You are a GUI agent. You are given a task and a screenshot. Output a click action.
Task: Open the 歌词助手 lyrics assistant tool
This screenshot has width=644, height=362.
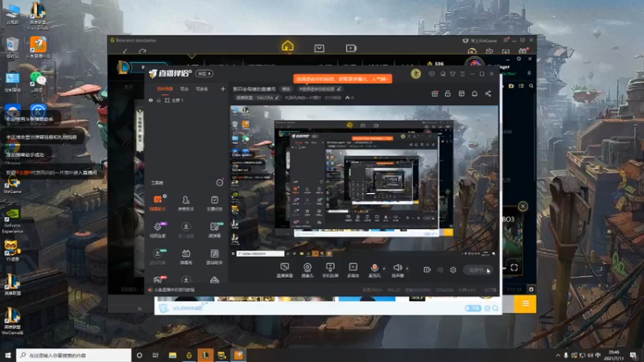(x=214, y=257)
